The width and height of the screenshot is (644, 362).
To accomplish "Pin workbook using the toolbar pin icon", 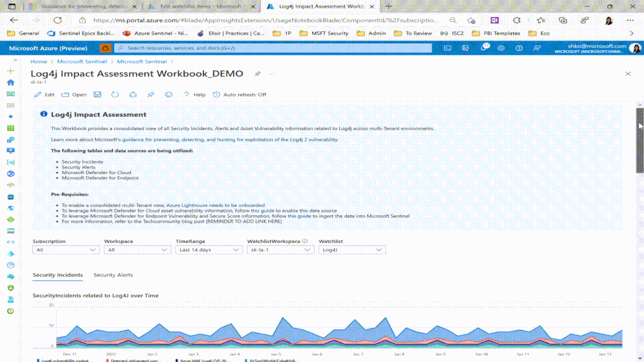I will point(151,95).
